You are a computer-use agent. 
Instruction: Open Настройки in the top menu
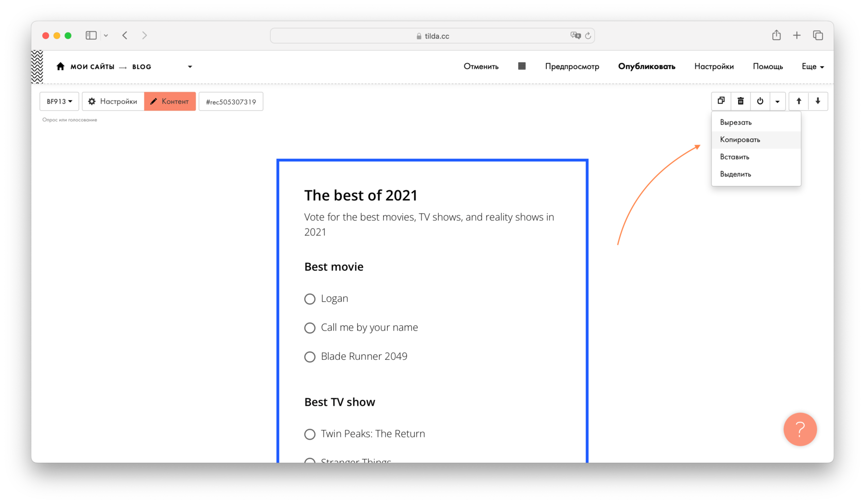pyautogui.click(x=714, y=66)
